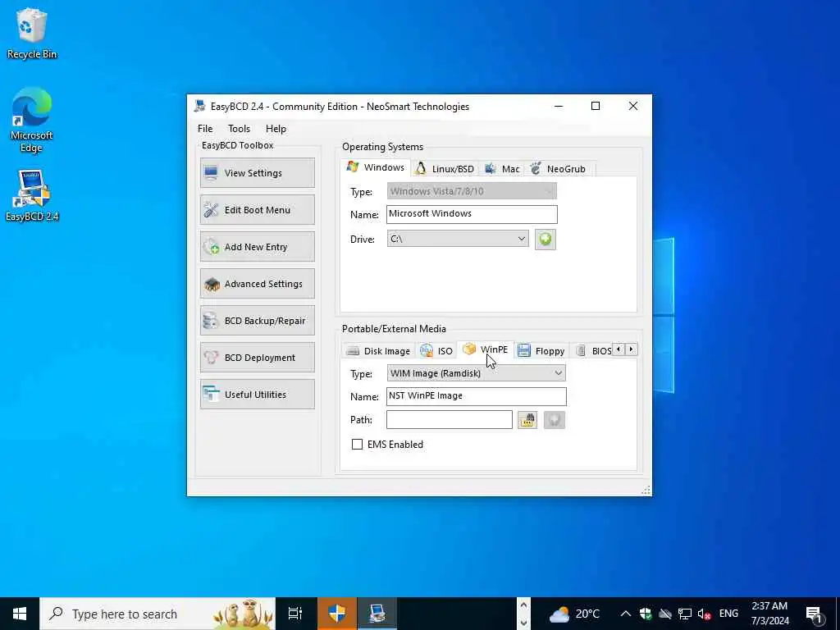Open BCD Deployment
The height and width of the screenshot is (630, 840).
click(x=257, y=358)
